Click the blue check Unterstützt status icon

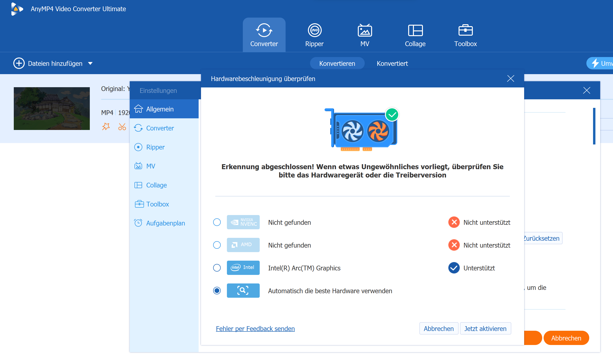click(x=454, y=268)
